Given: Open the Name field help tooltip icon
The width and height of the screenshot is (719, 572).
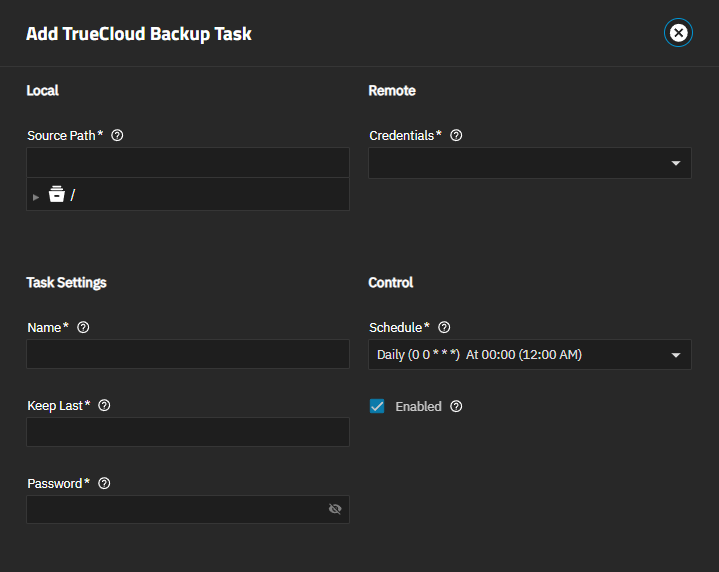Looking at the screenshot, I should 83,328.
